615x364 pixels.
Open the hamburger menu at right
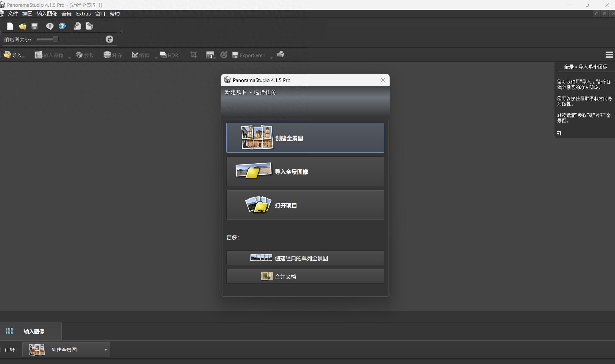(x=609, y=55)
